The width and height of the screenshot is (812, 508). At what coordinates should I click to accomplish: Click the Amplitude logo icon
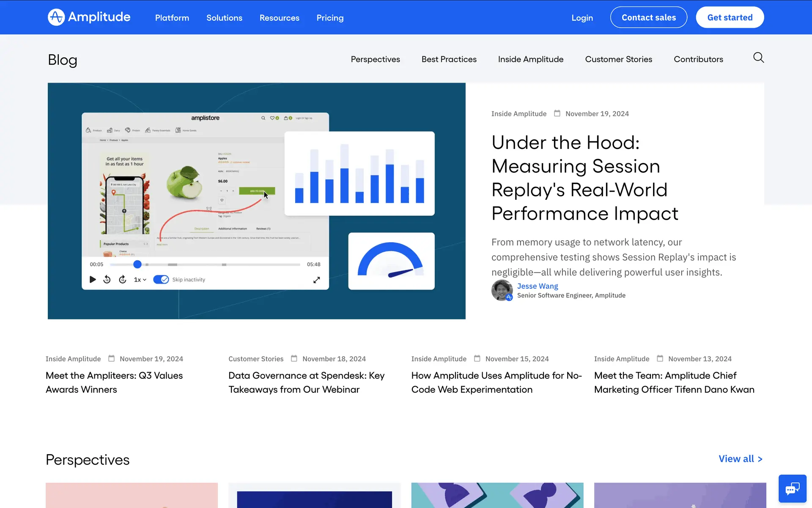coord(56,17)
